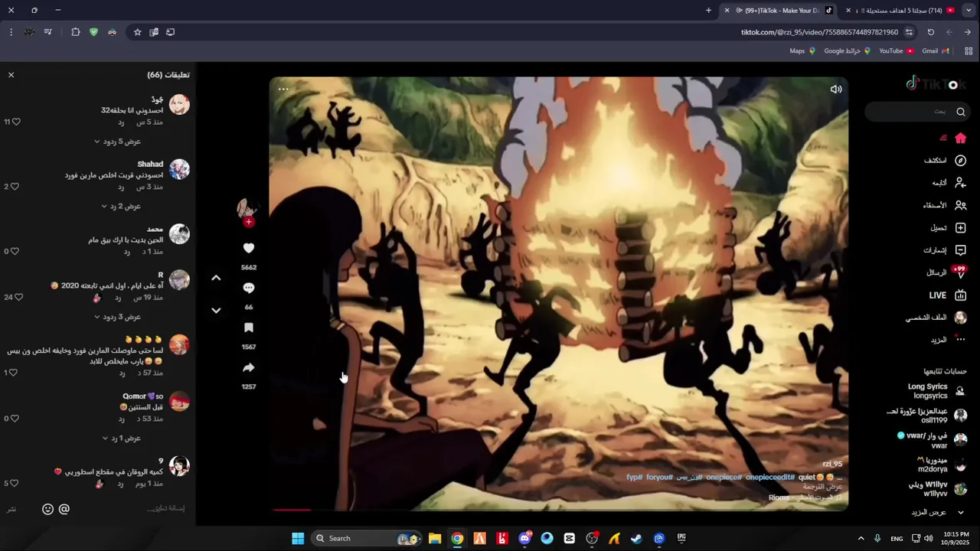Like the bottom comment with 5 likes
The height and width of the screenshot is (551, 980).
[x=14, y=483]
